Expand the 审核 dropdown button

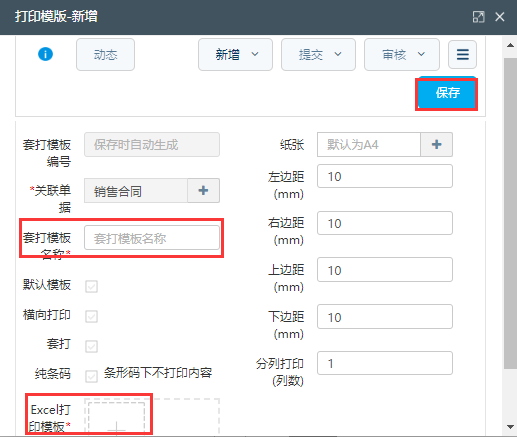pyautogui.click(x=402, y=54)
